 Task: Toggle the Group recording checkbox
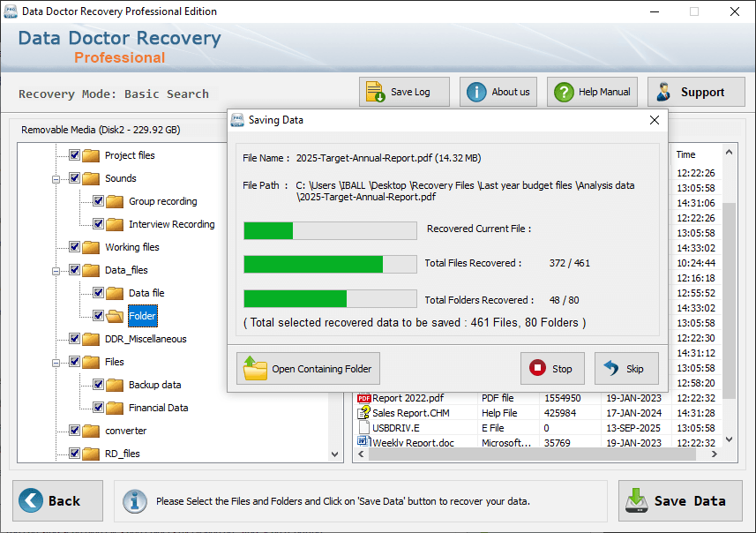pos(98,200)
